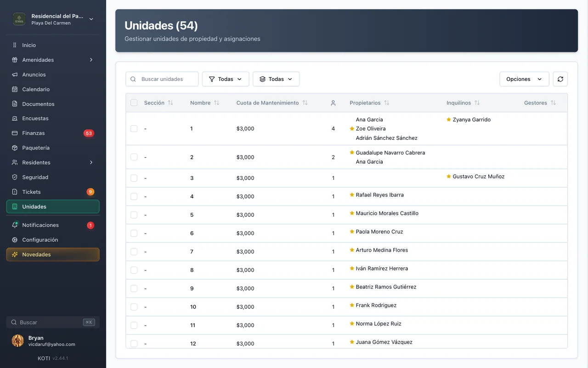Click the Notificaciones bell icon
Image resolution: width=588 pixels, height=368 pixels.
pyautogui.click(x=15, y=225)
